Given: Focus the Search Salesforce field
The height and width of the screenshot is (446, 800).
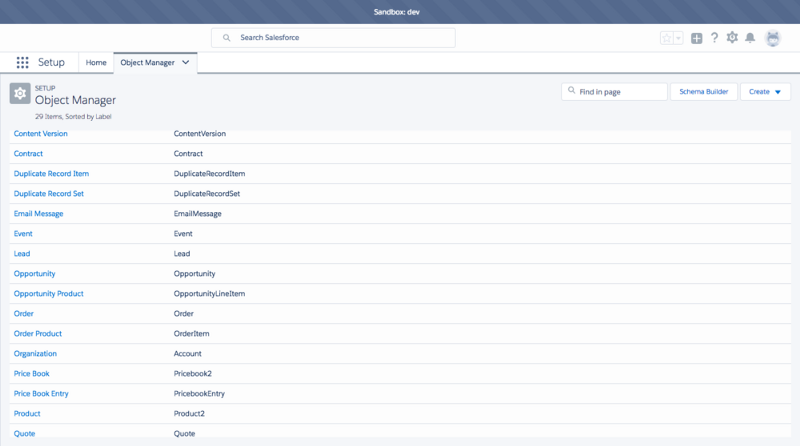Looking at the screenshot, I should click(x=333, y=38).
